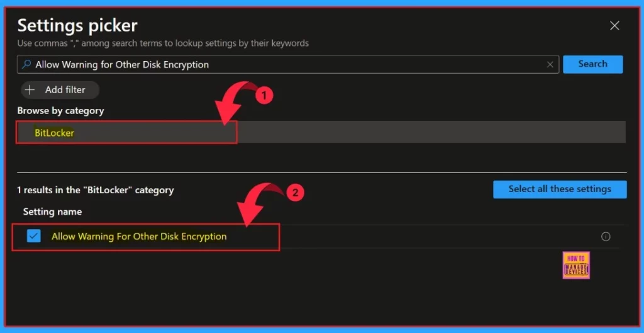Viewport: 644px width, 333px height.
Task: Click the search magnifier icon
Action: 26,65
